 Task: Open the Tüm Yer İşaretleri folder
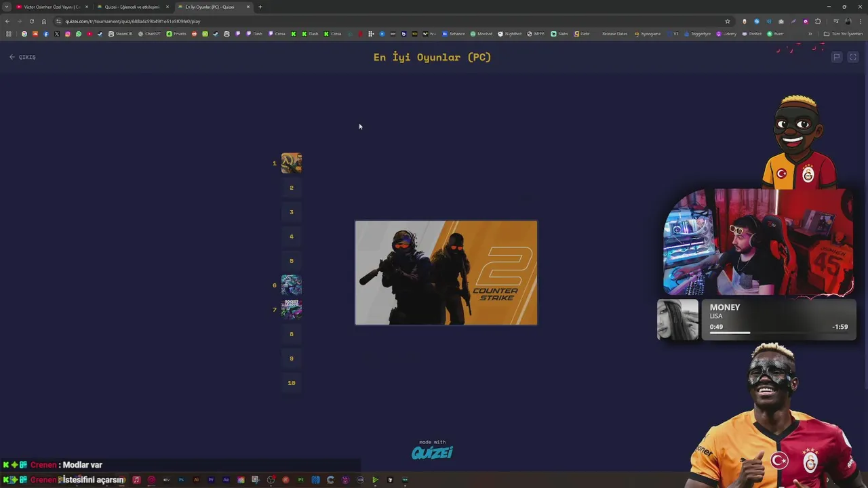(842, 34)
